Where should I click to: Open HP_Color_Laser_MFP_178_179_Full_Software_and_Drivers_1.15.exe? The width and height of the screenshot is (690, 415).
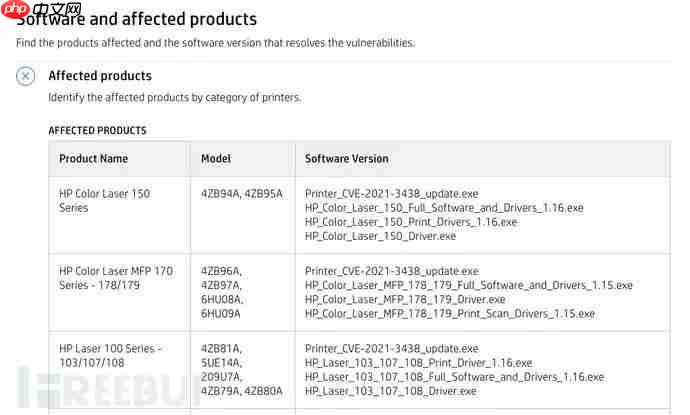[x=468, y=285]
